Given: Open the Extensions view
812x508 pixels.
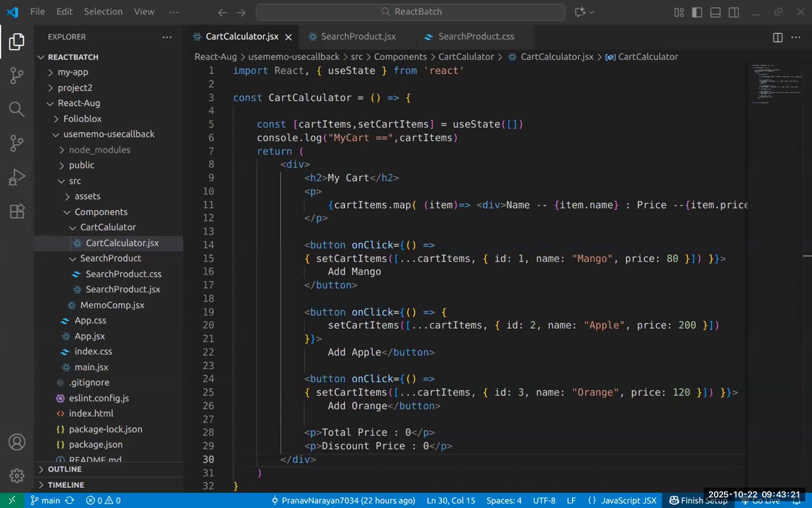Looking at the screenshot, I should [17, 211].
